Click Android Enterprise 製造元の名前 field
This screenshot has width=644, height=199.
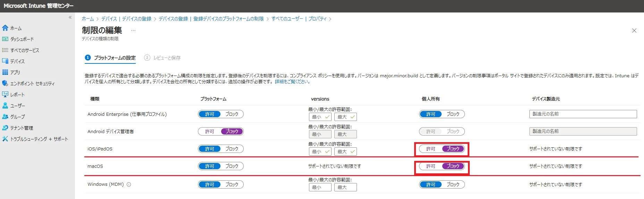click(x=583, y=114)
